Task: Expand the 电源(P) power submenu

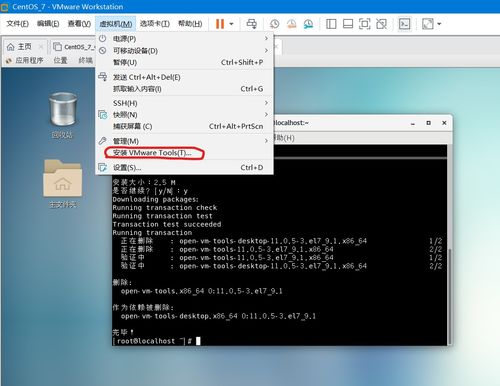Action: click(184, 39)
